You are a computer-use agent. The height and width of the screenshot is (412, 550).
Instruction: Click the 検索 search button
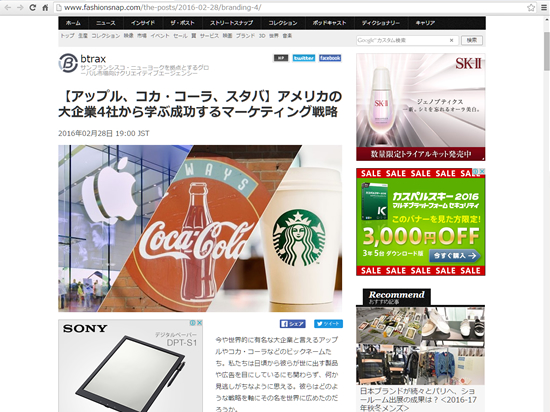[471, 40]
